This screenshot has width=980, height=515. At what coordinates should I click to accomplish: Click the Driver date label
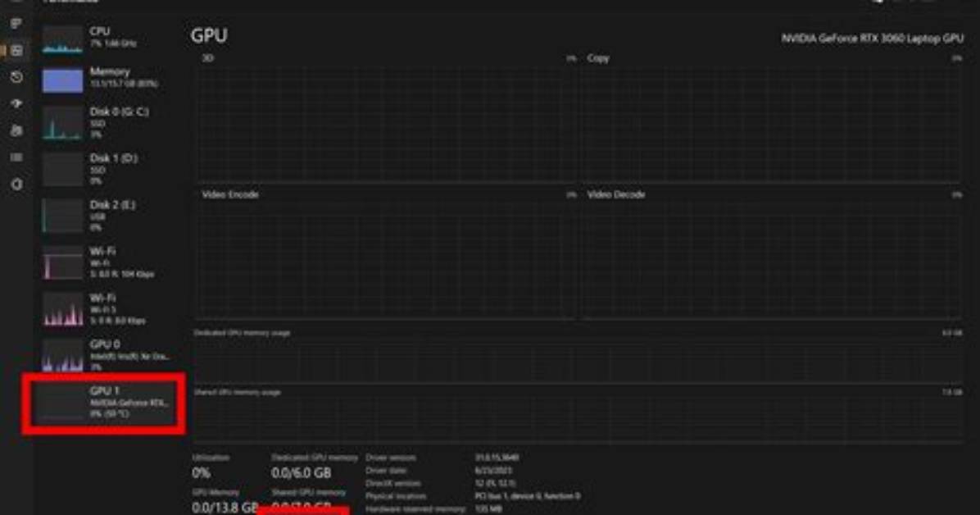[386, 471]
